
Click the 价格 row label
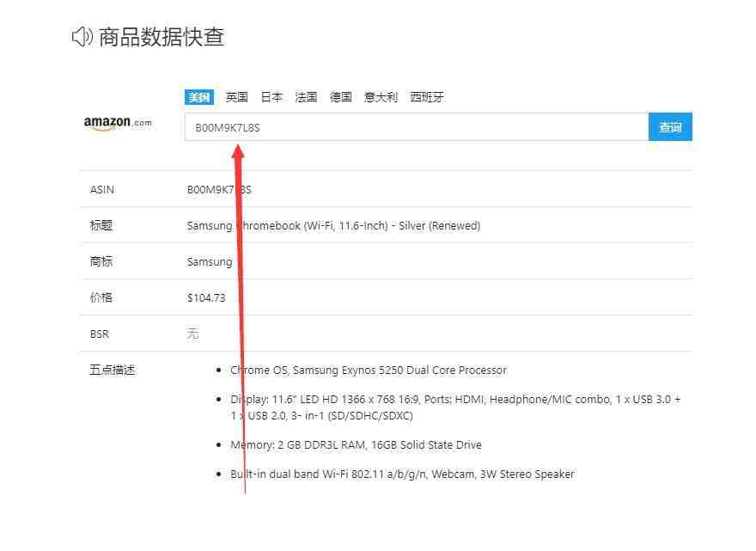(101, 297)
